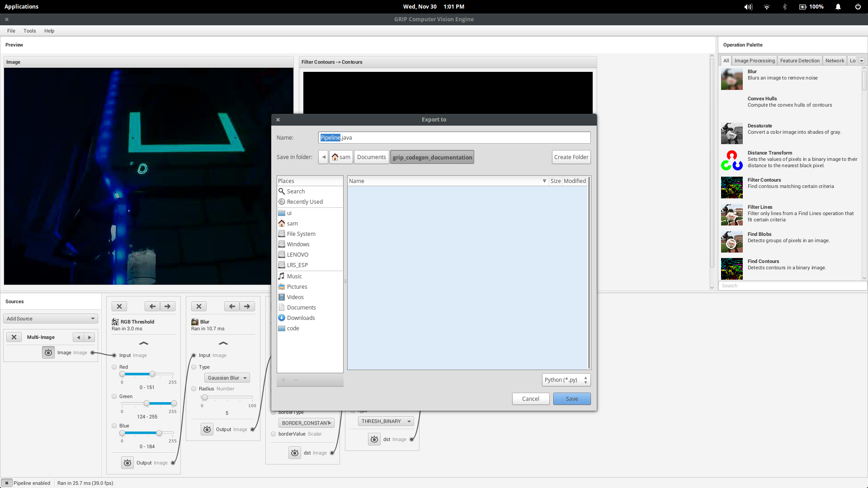Click Save in the Export dialog

(x=571, y=399)
